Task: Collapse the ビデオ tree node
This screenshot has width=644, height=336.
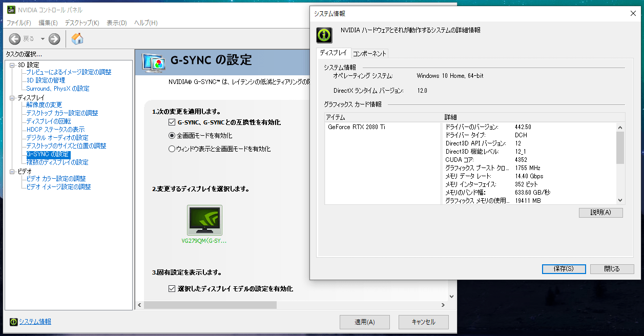Action: coord(12,172)
